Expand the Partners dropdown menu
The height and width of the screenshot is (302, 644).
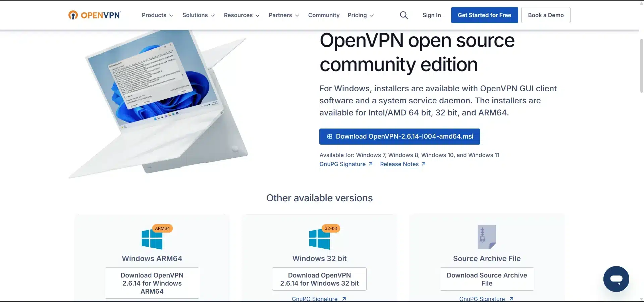click(284, 15)
